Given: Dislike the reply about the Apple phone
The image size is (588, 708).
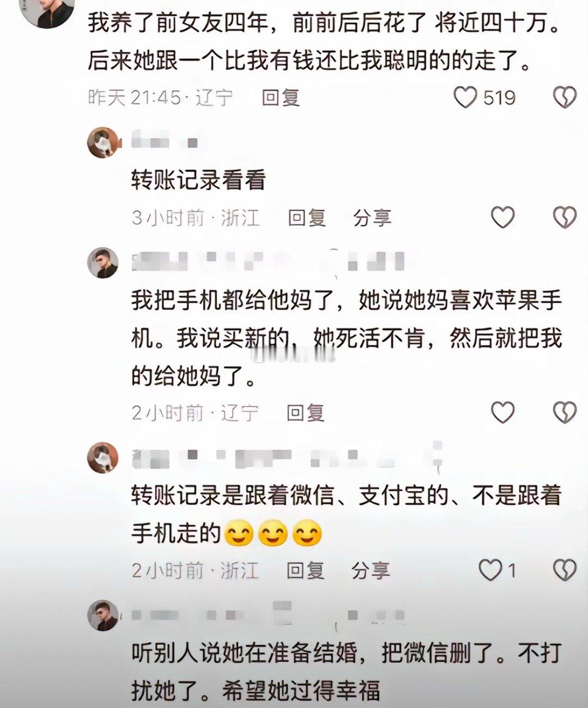Looking at the screenshot, I should point(565,412).
